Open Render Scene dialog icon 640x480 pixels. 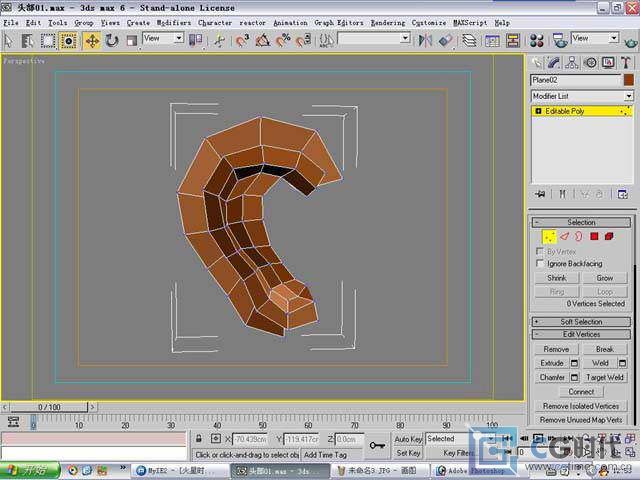pyautogui.click(x=560, y=40)
